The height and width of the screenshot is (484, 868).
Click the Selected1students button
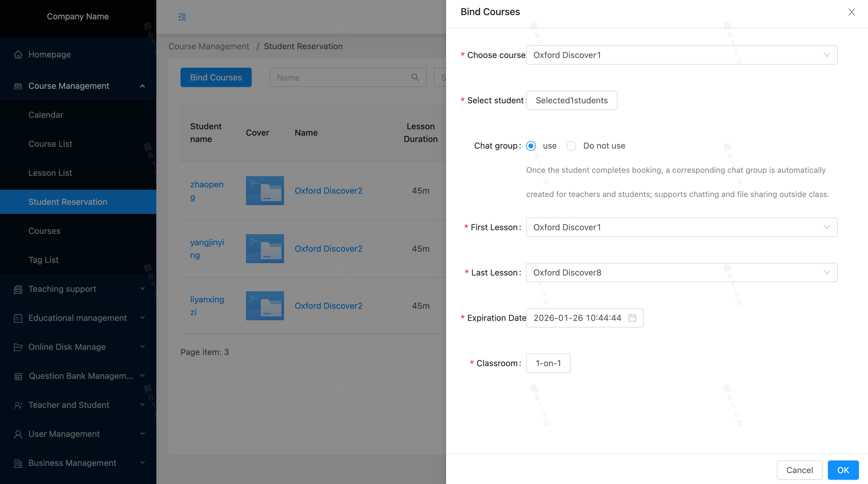[x=572, y=100]
